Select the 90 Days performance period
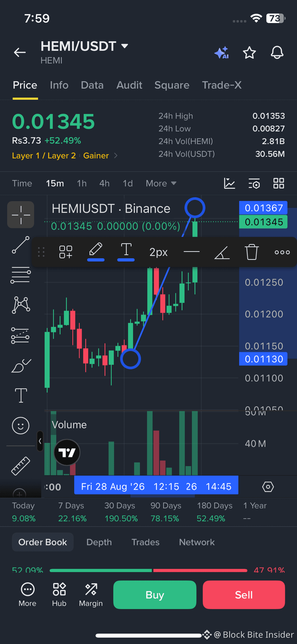The height and width of the screenshot is (644, 297). (x=166, y=512)
